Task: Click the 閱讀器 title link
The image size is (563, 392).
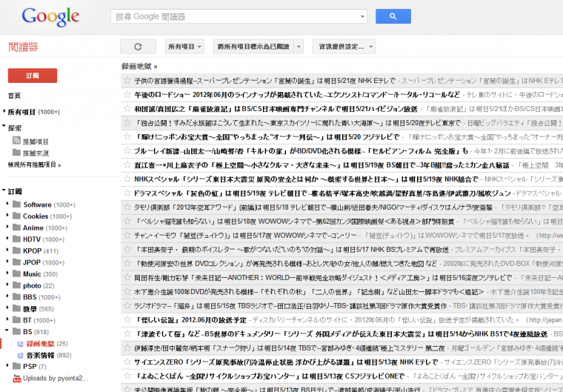Action: [x=23, y=47]
